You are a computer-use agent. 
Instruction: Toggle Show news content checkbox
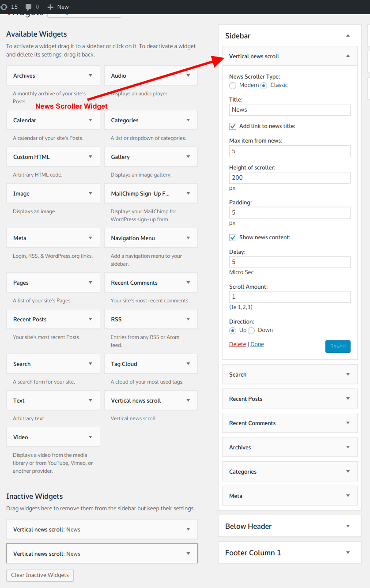[233, 237]
